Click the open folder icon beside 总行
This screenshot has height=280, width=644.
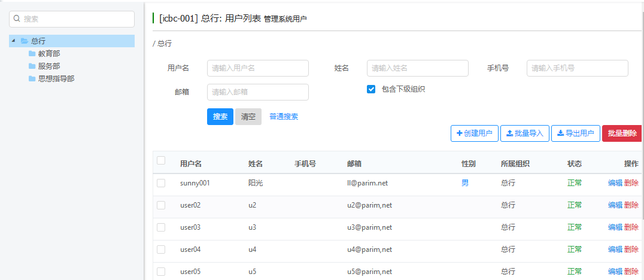coord(24,41)
